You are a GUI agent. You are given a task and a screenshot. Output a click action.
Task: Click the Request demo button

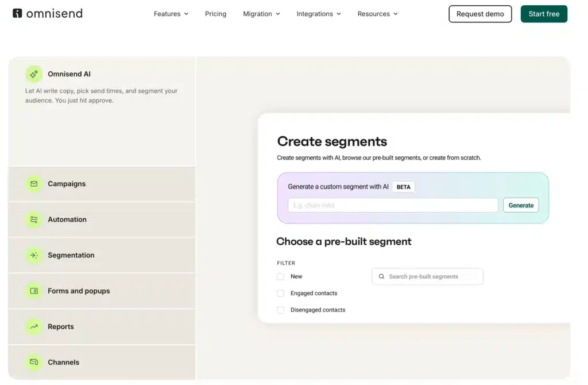tap(480, 14)
